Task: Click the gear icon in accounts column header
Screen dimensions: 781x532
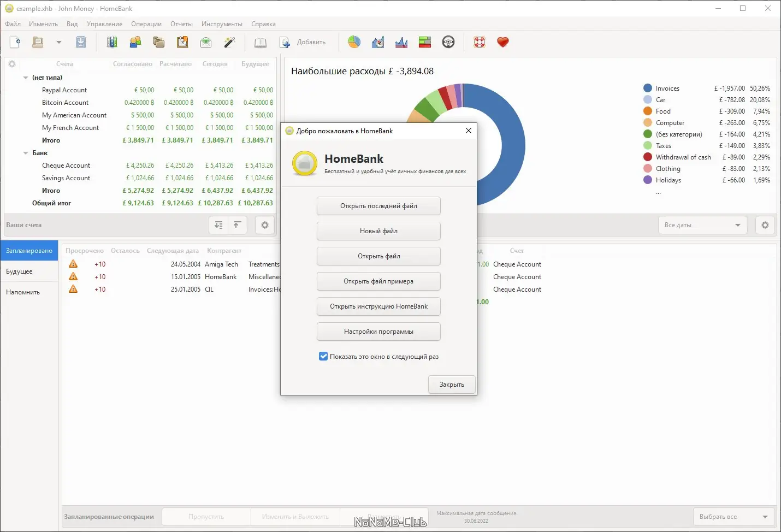Action: 12,64
